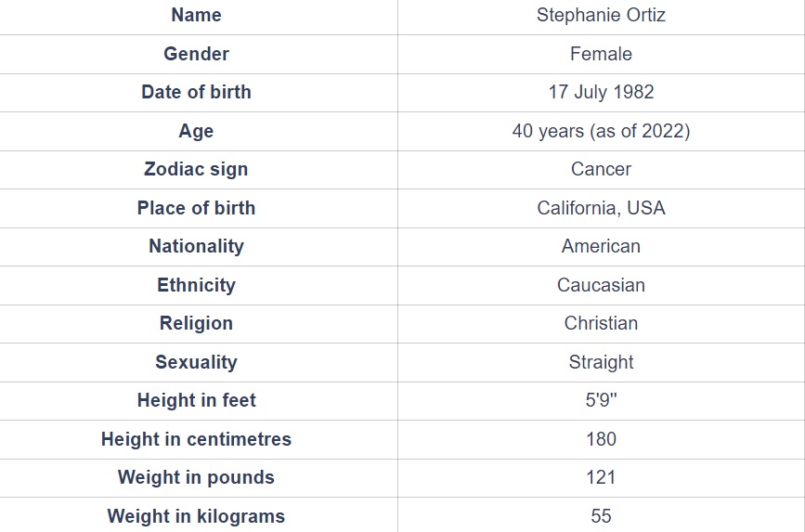Click the Date of birth label

pos(196,92)
